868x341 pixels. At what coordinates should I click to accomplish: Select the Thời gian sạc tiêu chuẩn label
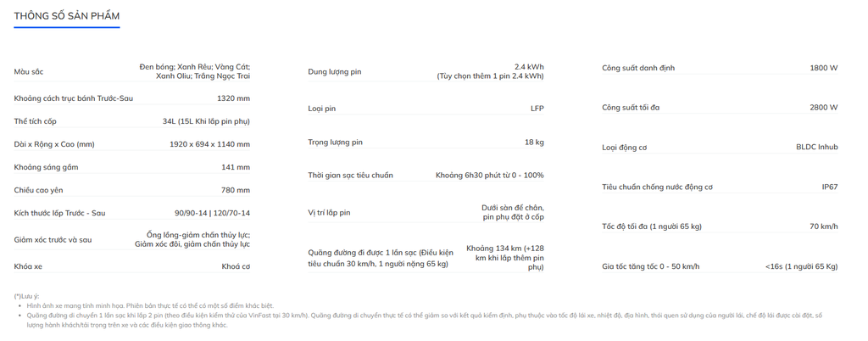click(x=350, y=176)
